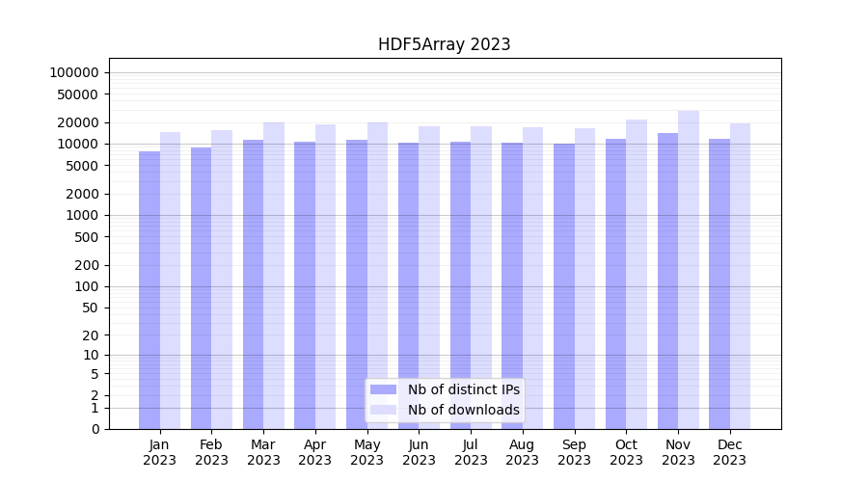Select the Nb of downloads legend label
868x482 pixels.
pyautogui.click(x=463, y=410)
